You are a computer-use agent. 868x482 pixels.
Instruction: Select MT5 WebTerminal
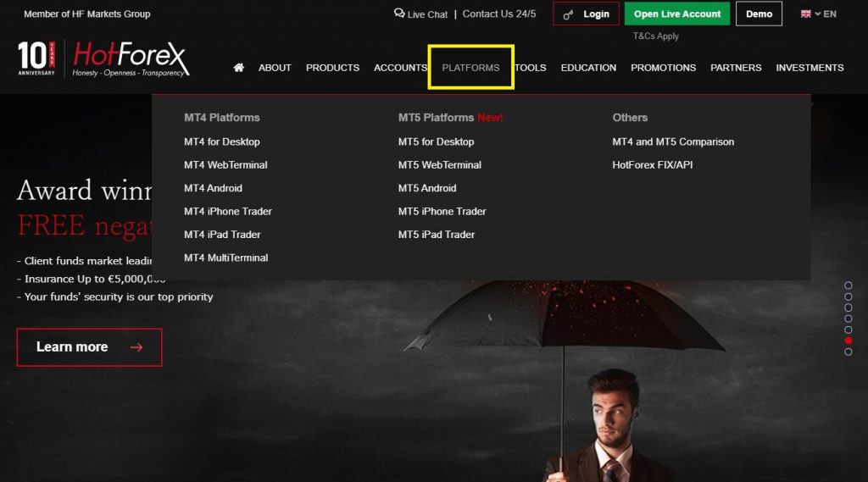tap(440, 165)
